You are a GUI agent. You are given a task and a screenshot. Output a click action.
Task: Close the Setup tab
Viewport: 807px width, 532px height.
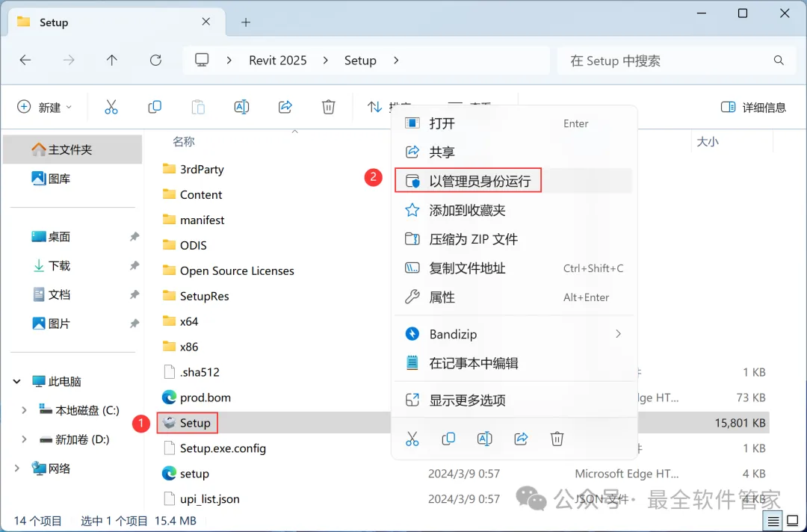pyautogui.click(x=206, y=22)
